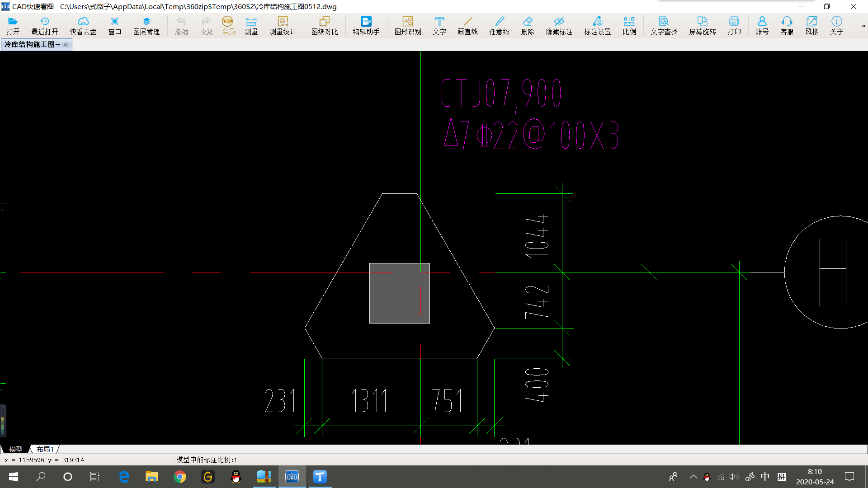Toggle 隐藏标注 hide annotations
868x488 pixels.
pos(559,26)
